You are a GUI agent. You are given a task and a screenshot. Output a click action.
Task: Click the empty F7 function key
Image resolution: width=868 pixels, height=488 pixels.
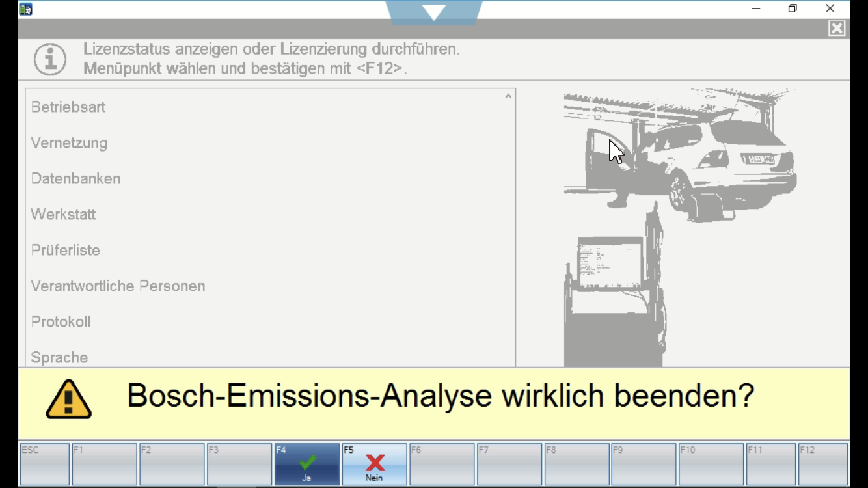point(509,464)
